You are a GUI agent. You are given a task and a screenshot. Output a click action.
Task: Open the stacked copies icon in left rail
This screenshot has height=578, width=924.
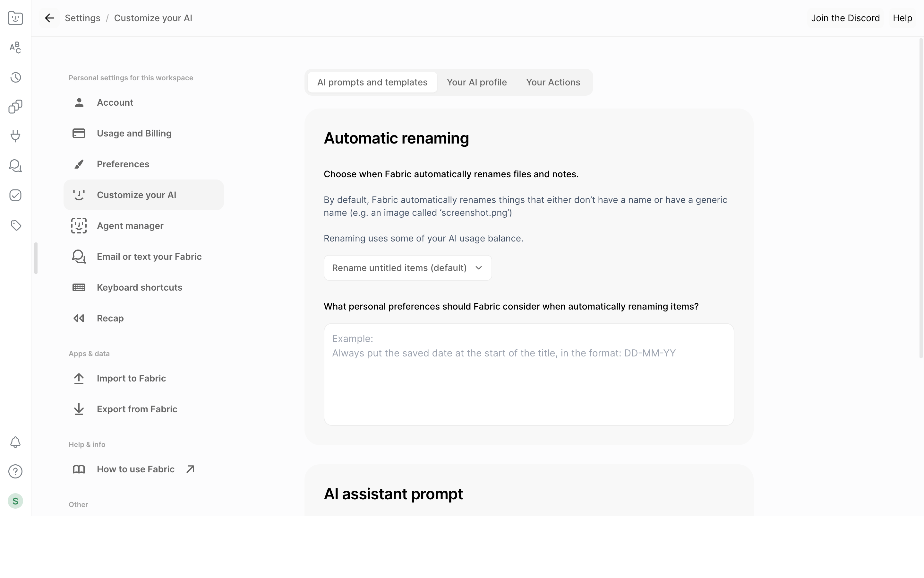(x=15, y=107)
